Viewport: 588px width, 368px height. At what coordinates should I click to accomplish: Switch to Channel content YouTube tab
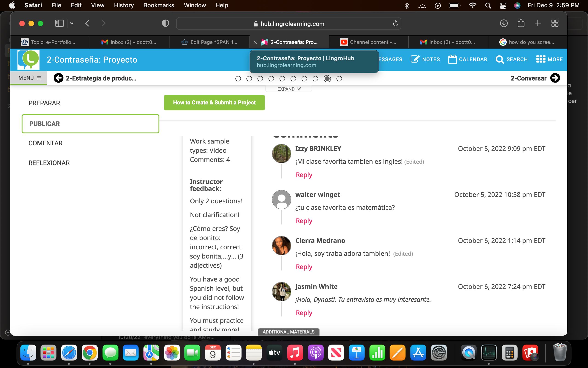point(369,42)
